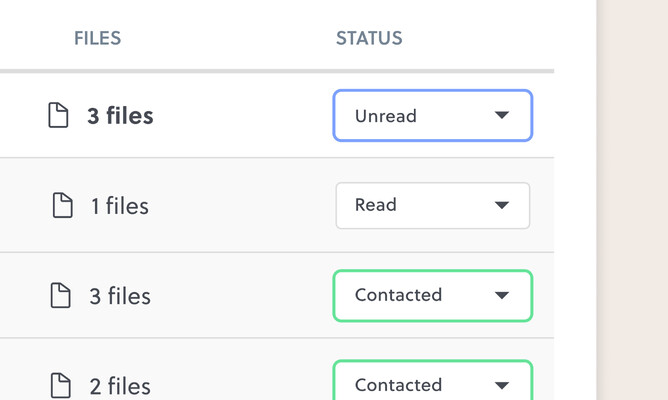
Task: Click the document icon beside "1 files"
Action: pyautogui.click(x=62, y=205)
